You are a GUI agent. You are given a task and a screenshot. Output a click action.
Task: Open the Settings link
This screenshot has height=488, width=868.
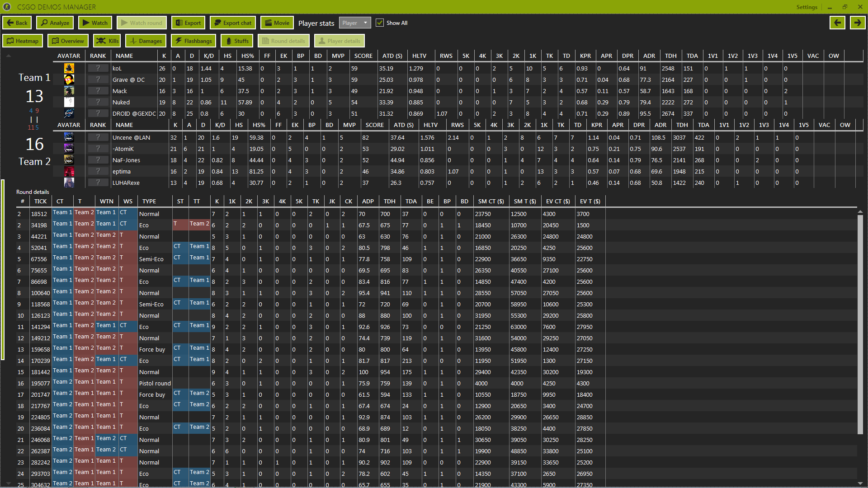coord(807,7)
